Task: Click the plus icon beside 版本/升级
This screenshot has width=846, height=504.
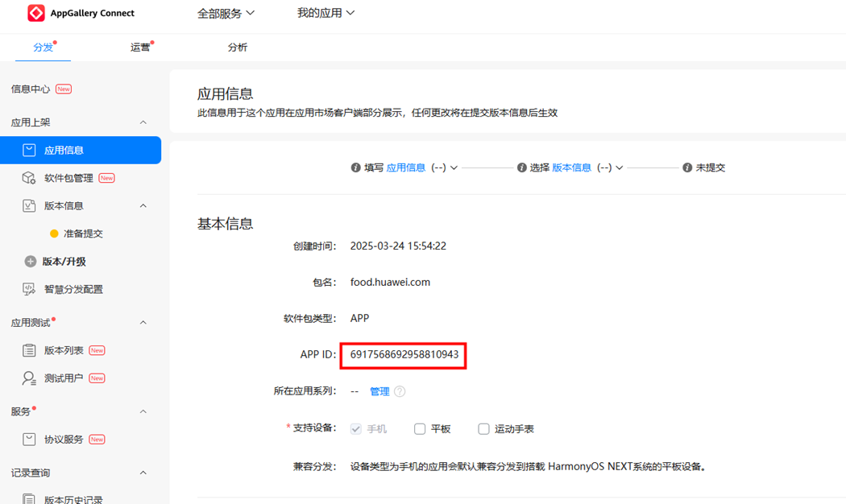Action: pos(31,262)
